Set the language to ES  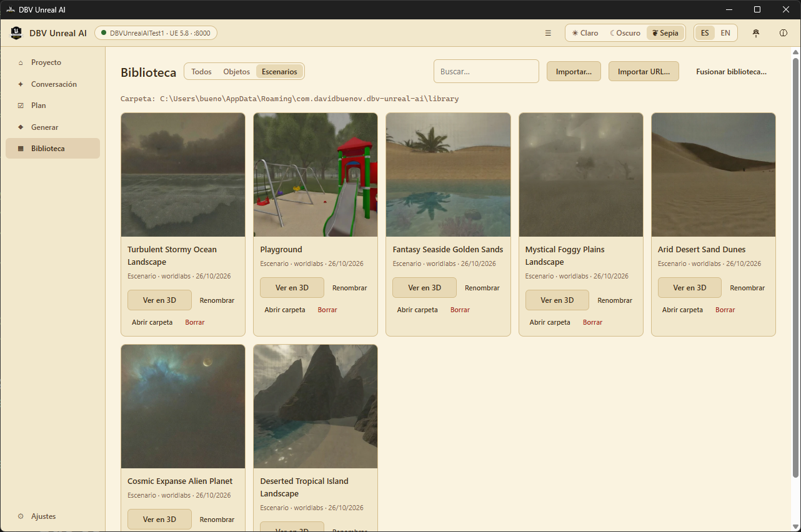(705, 33)
